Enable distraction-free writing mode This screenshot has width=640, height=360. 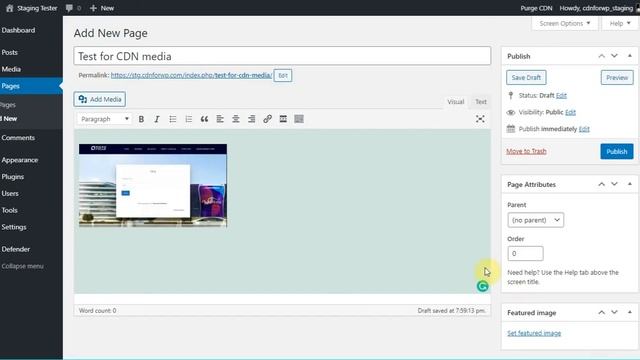click(480, 119)
